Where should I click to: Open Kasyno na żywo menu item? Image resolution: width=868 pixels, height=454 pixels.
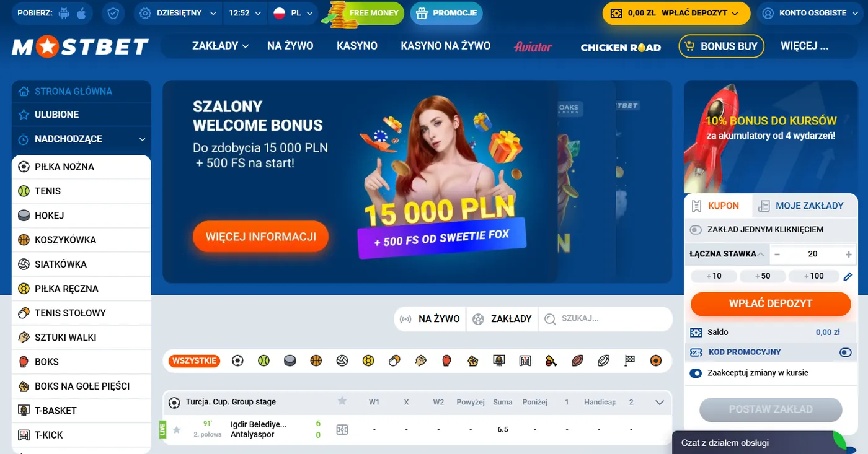pyautogui.click(x=446, y=46)
